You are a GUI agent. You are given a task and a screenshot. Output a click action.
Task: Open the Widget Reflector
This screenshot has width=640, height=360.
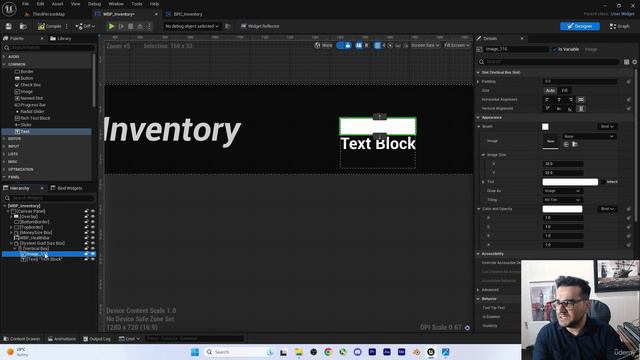(260, 26)
